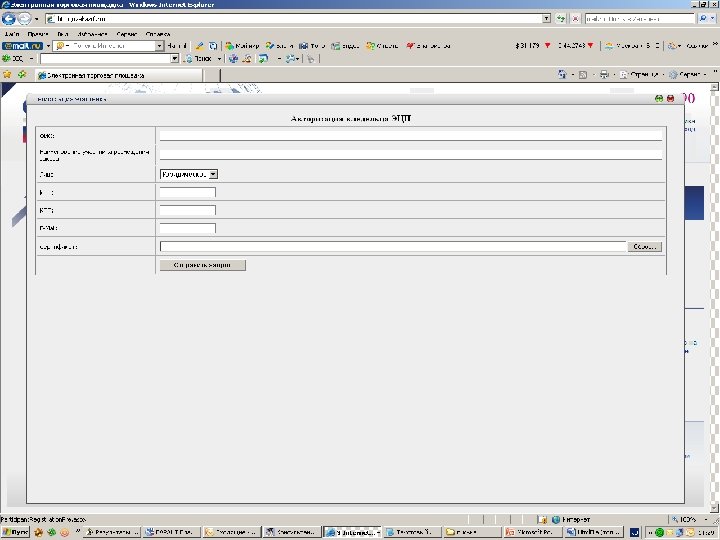The width and height of the screenshot is (720, 540).
Task: Expand the address bar URL history dropdown
Action: pos(546,19)
